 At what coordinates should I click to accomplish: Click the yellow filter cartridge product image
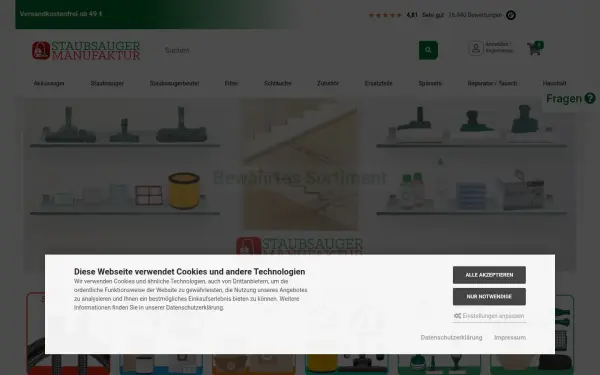click(x=184, y=190)
